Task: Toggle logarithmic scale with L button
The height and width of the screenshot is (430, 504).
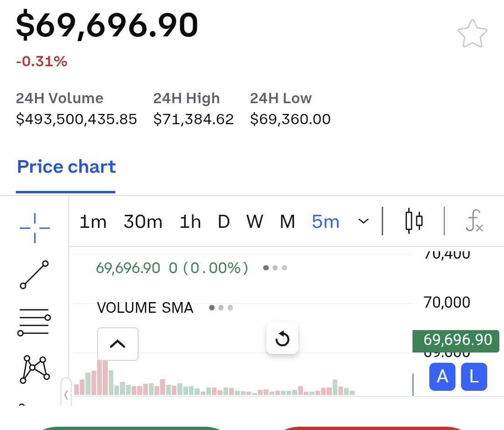Action: point(474,377)
